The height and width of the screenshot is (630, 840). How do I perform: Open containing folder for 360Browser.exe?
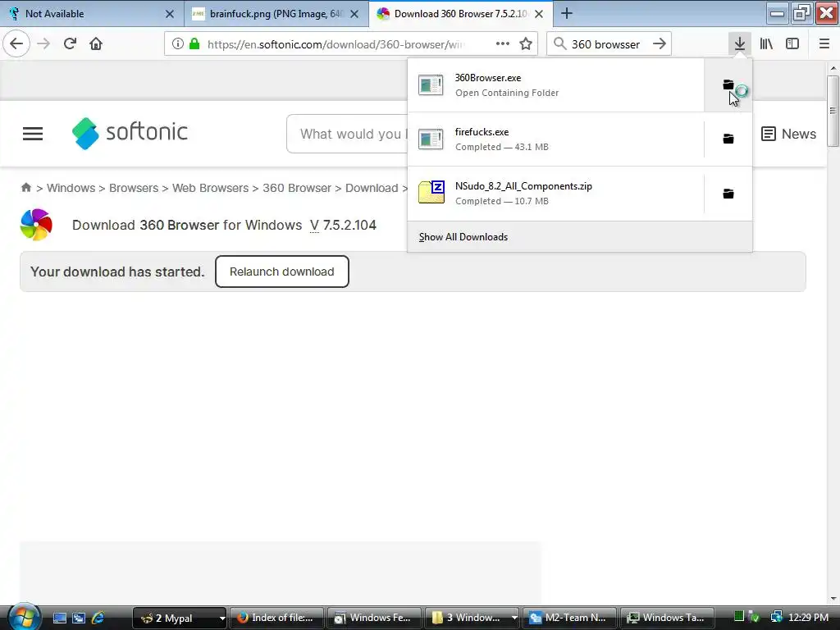pyautogui.click(x=728, y=84)
